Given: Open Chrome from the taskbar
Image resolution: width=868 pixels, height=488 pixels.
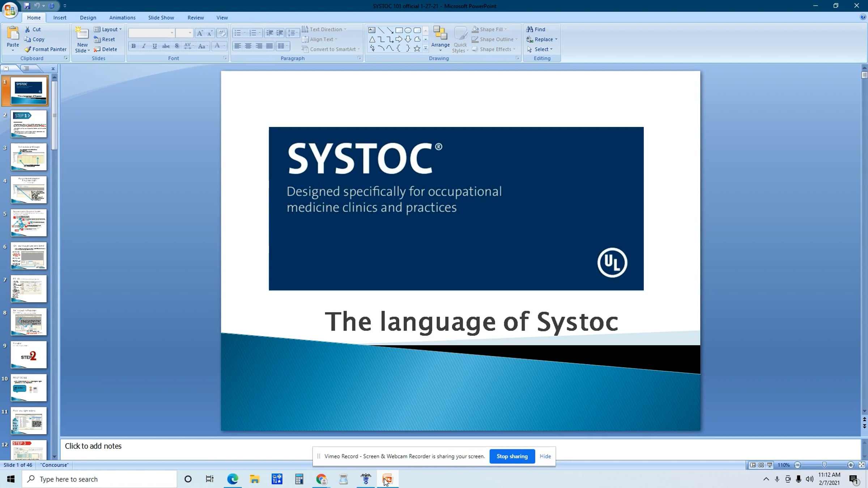Looking at the screenshot, I should (322, 479).
